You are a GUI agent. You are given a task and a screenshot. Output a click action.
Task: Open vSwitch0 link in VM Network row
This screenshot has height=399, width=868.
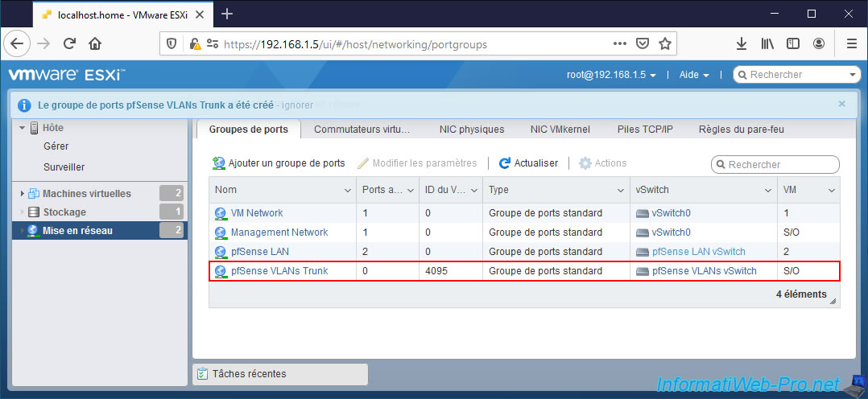coord(671,212)
